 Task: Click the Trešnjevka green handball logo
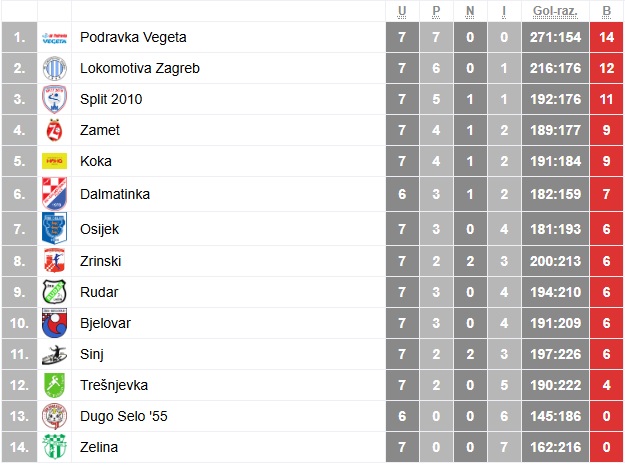pyautogui.click(x=54, y=385)
